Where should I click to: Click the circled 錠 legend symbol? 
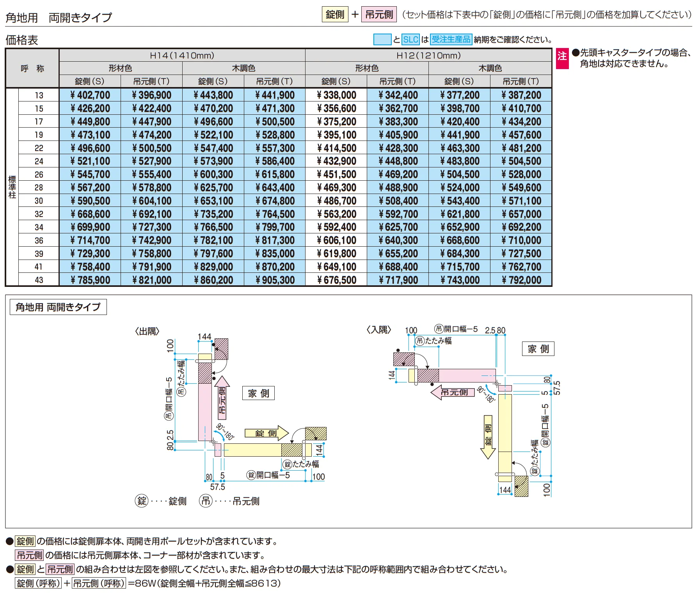point(142,501)
